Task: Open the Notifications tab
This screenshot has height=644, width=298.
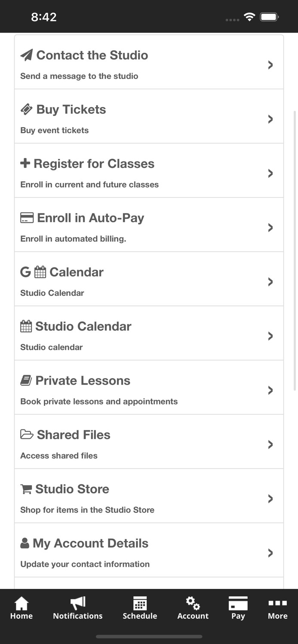Action: coord(78,609)
